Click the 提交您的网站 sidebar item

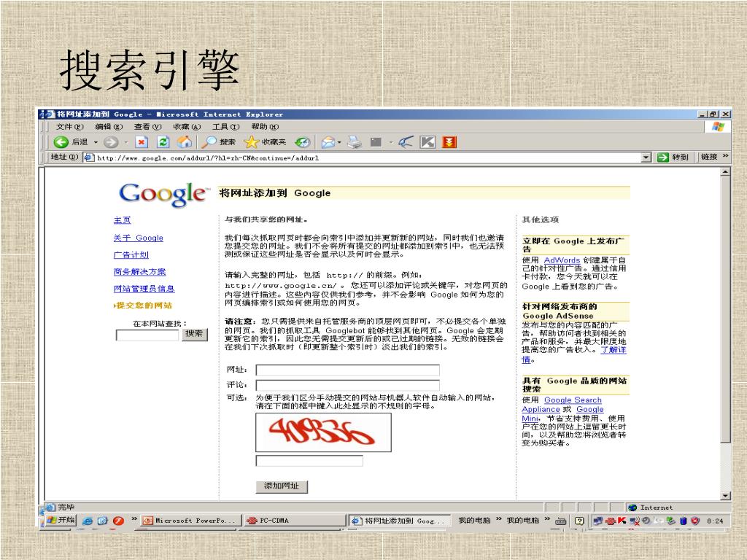(144, 306)
